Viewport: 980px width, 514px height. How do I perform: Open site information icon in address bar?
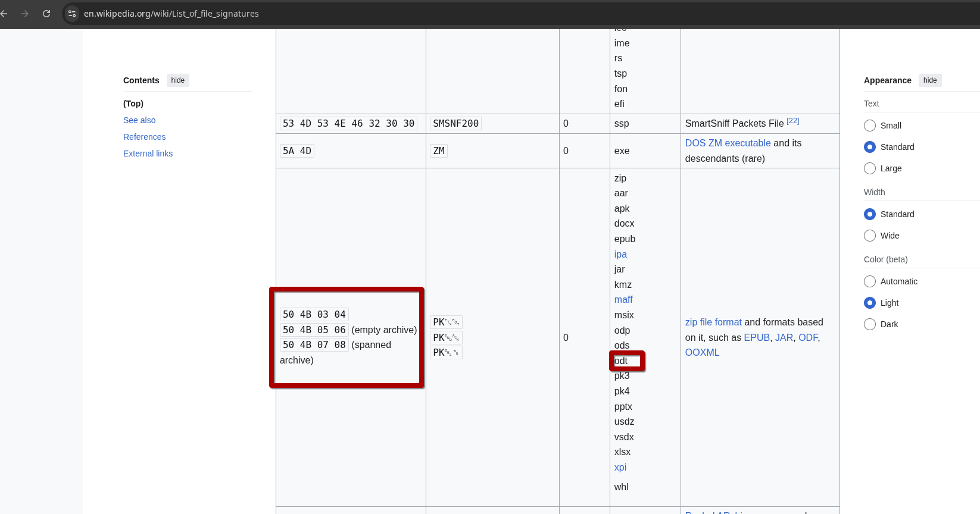click(x=72, y=13)
